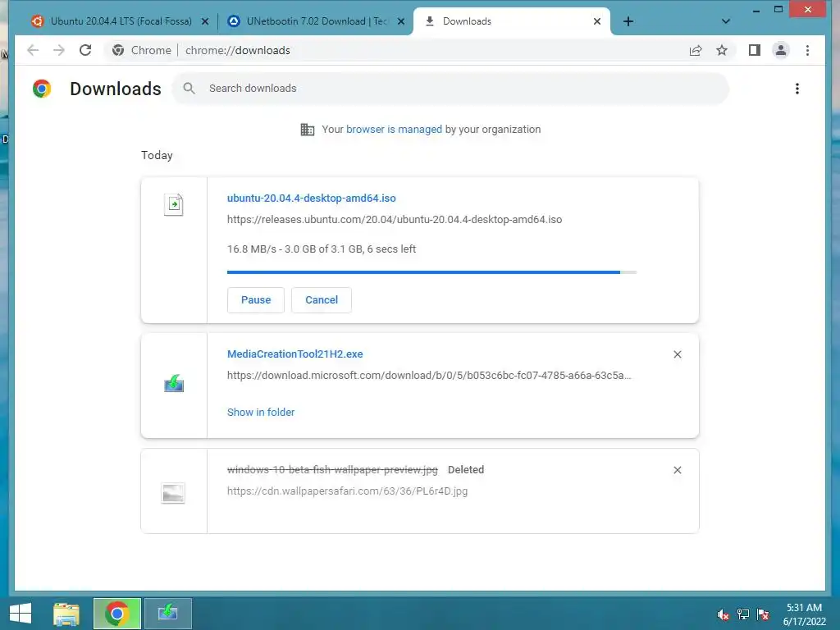Open the ubuntu-20.04.4-desktop-amd64.iso link
The width and height of the screenshot is (840, 630).
tap(311, 199)
